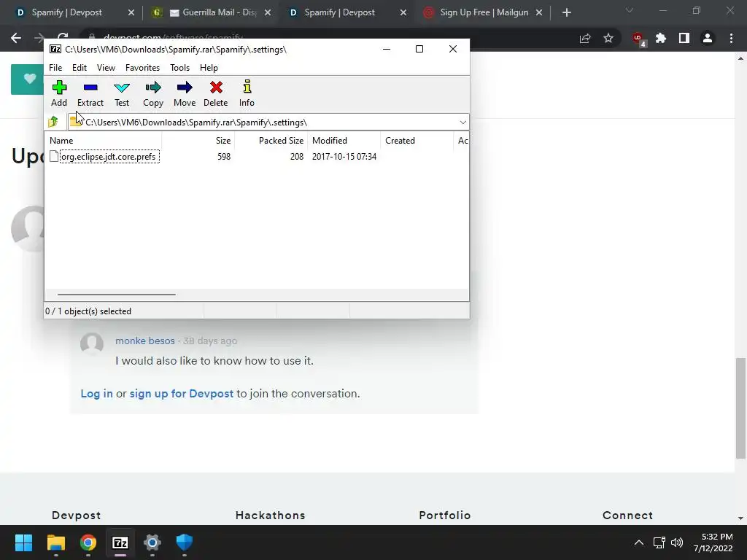Show hidden system tray icons

pyautogui.click(x=639, y=542)
